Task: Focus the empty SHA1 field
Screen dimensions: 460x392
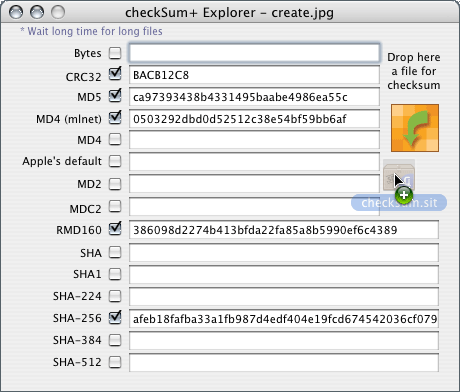Action: (284, 275)
